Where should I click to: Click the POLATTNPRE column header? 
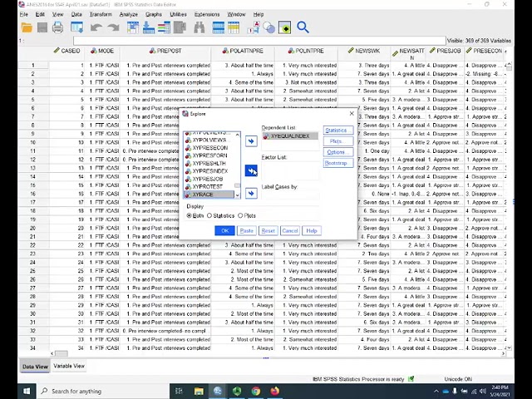pyautogui.click(x=243, y=51)
